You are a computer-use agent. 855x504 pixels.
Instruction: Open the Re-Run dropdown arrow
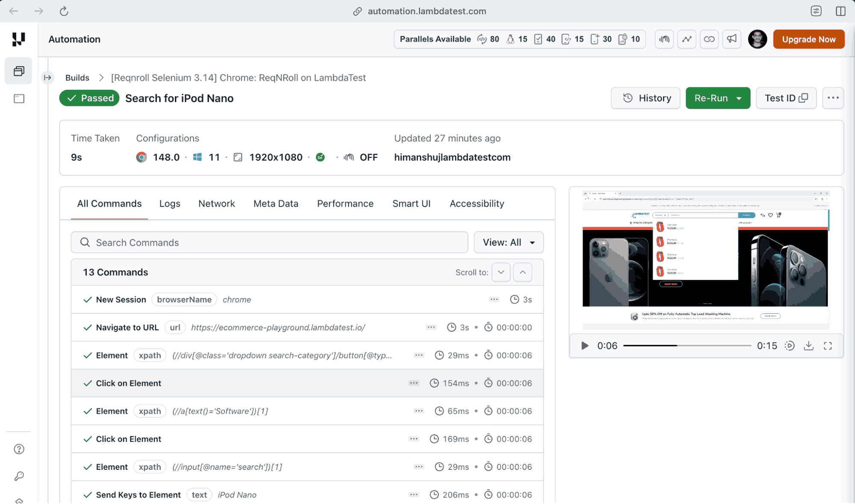739,98
